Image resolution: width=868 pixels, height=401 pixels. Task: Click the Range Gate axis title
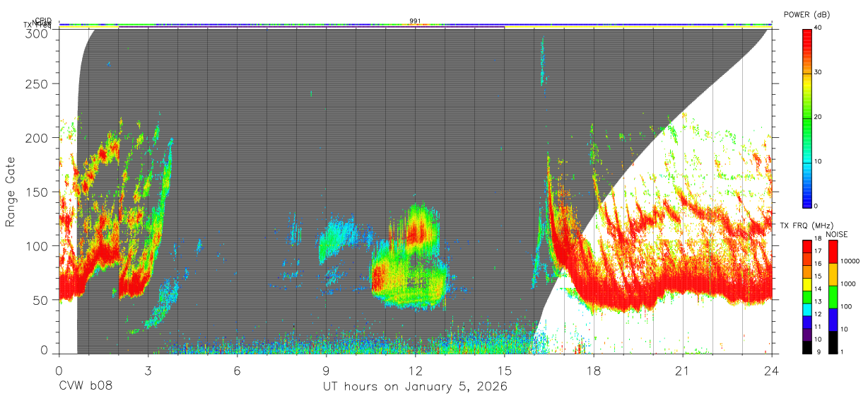point(11,192)
